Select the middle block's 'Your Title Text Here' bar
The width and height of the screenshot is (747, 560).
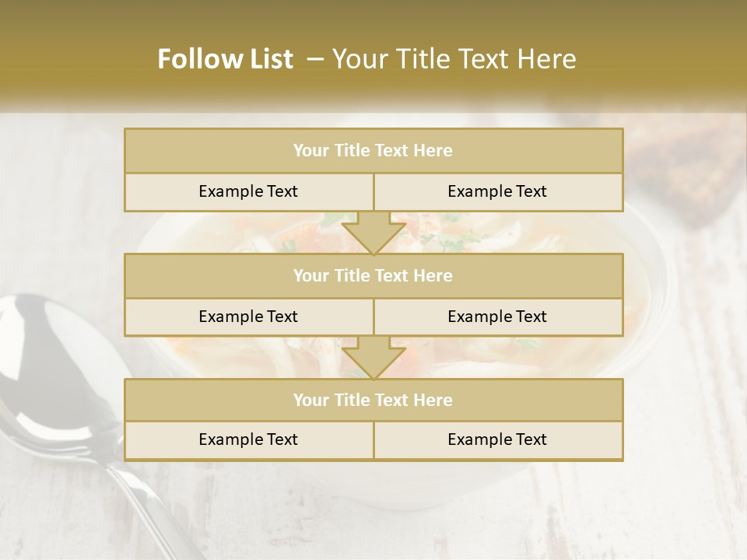point(373,275)
